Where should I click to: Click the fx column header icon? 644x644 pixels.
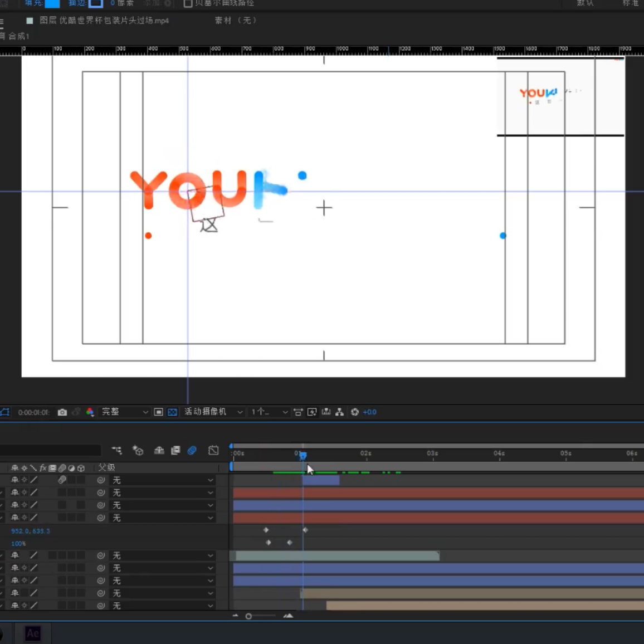coord(43,468)
